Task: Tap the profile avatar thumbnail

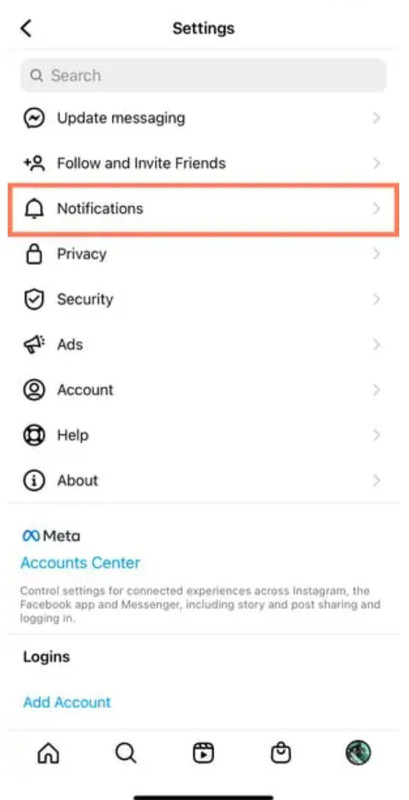Action: (x=358, y=753)
